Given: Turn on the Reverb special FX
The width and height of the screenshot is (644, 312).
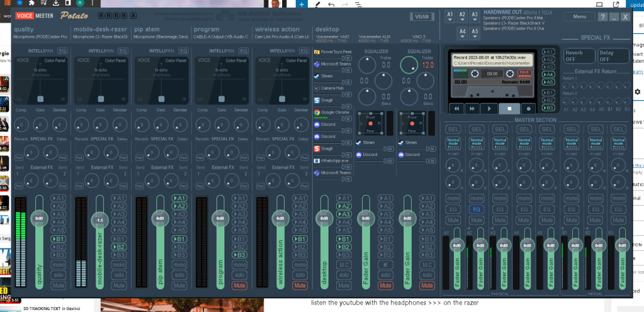Looking at the screenshot, I should click(x=579, y=56).
